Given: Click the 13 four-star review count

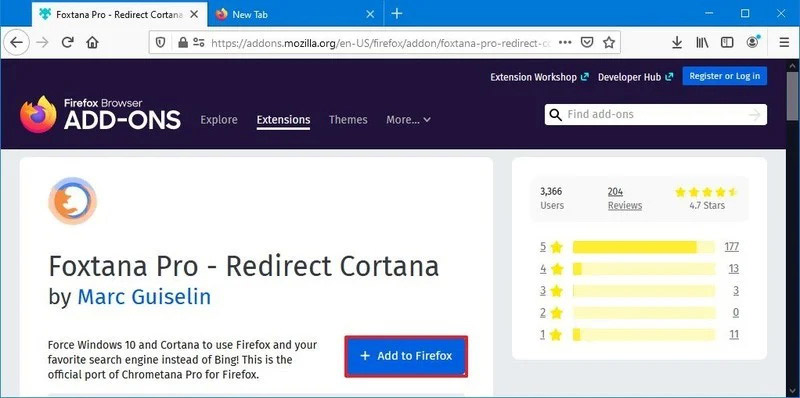Looking at the screenshot, I should (x=734, y=269).
